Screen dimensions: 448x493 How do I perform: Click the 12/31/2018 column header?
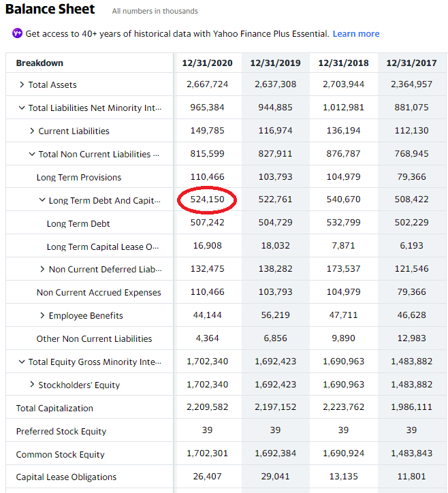343,63
